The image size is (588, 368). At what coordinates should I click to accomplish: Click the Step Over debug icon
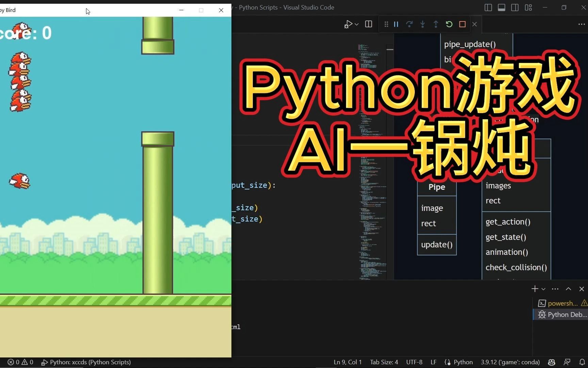(x=409, y=24)
